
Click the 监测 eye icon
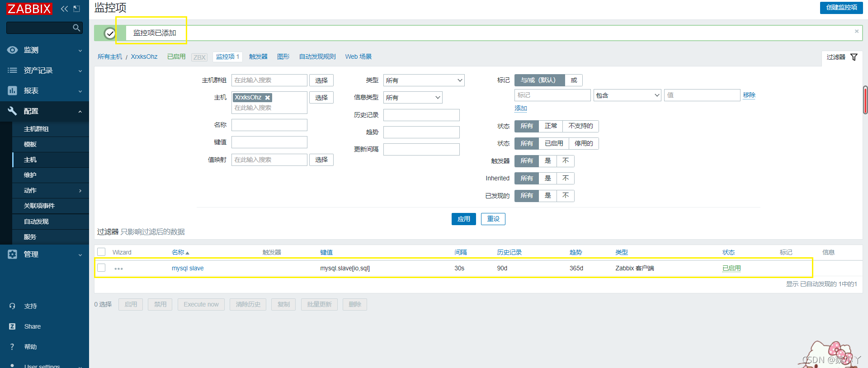13,50
